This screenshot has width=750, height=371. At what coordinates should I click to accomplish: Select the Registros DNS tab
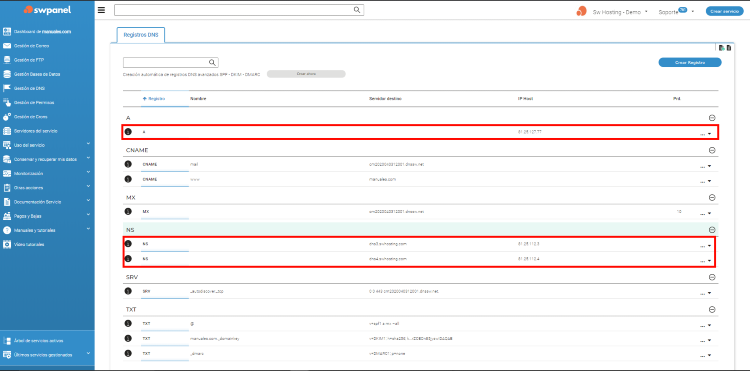point(141,35)
